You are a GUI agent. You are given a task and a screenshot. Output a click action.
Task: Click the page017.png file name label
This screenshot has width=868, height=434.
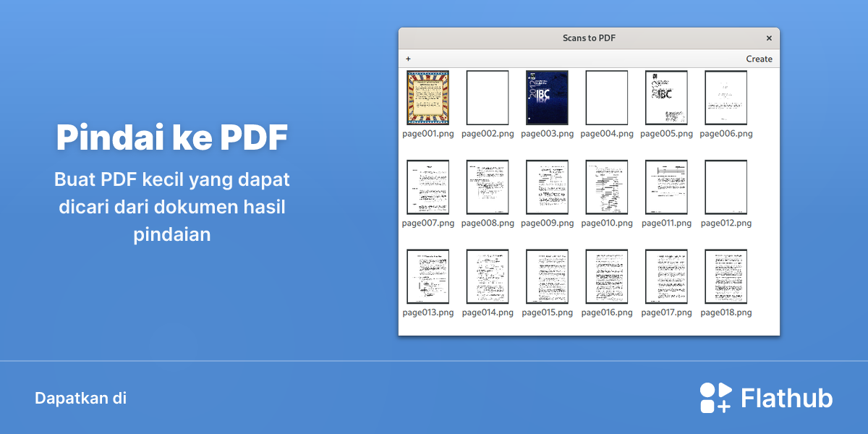[x=666, y=313]
